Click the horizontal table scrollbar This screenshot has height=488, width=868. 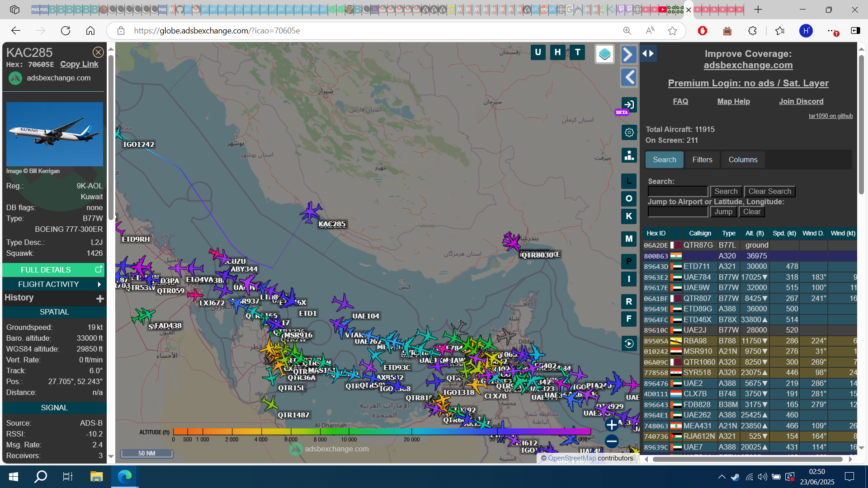[x=747, y=460]
